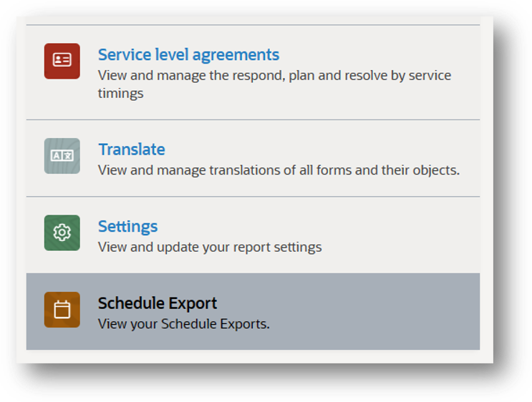532x402 pixels.
Task: Click blank space right of Service level agreements title
Action: (x=377, y=54)
